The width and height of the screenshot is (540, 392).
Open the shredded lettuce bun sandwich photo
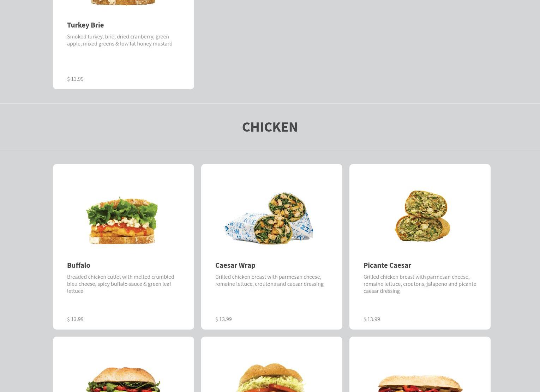(270, 378)
